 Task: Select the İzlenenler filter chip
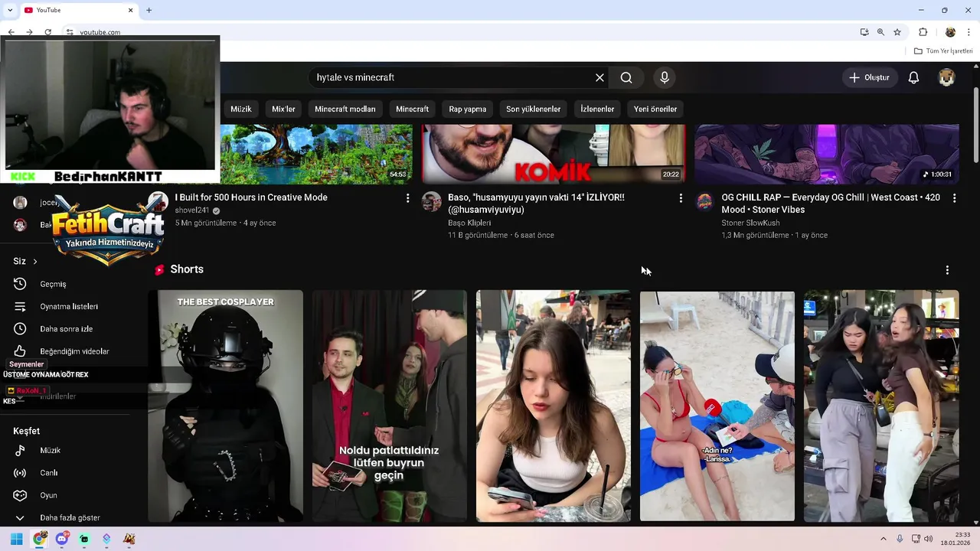click(x=597, y=109)
